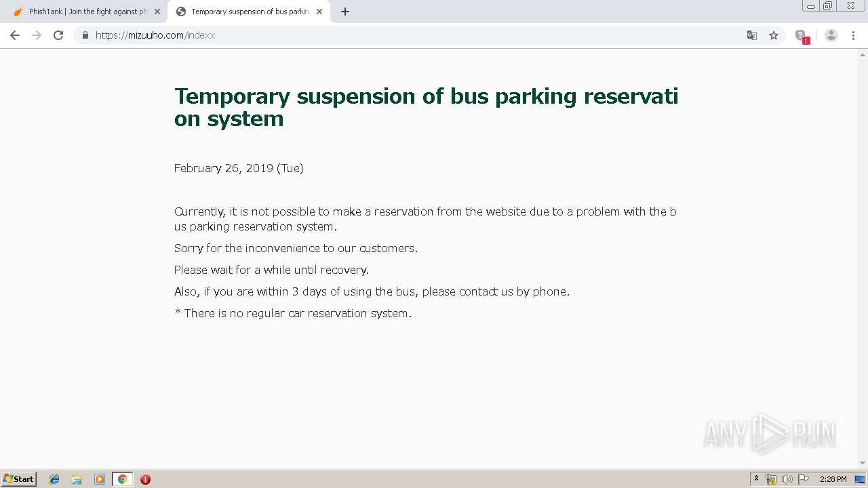Show hidden system tray icons
Image resolution: width=868 pixels, height=488 pixels.
pyautogui.click(x=756, y=479)
